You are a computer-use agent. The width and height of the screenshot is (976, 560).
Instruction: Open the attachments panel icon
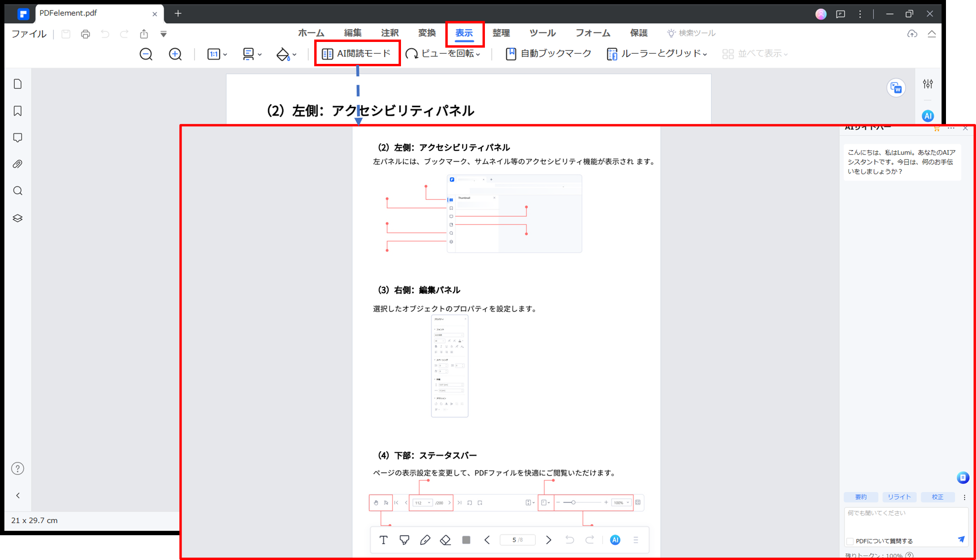(x=18, y=163)
